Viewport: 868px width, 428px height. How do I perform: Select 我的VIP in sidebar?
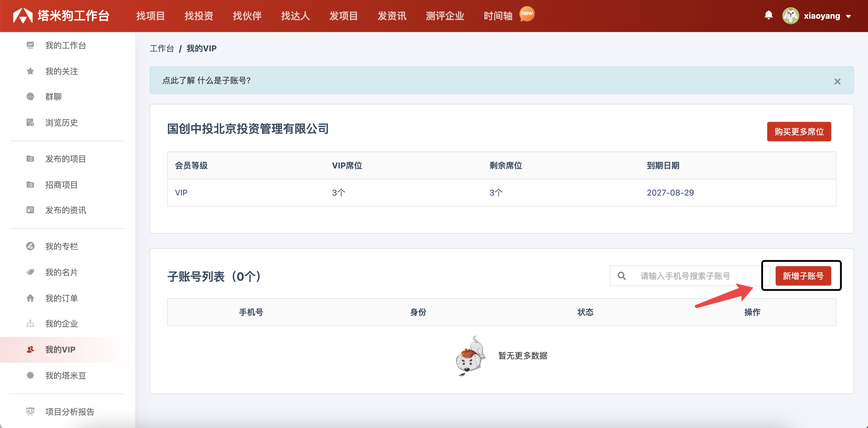click(60, 350)
